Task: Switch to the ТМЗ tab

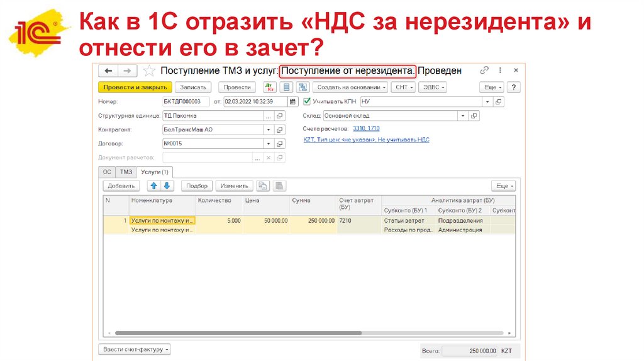Action: pos(126,172)
